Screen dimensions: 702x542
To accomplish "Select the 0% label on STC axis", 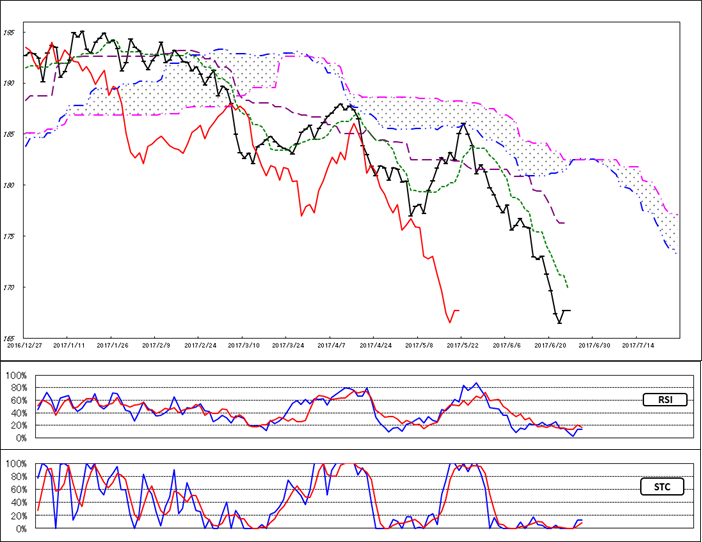I will [21, 528].
